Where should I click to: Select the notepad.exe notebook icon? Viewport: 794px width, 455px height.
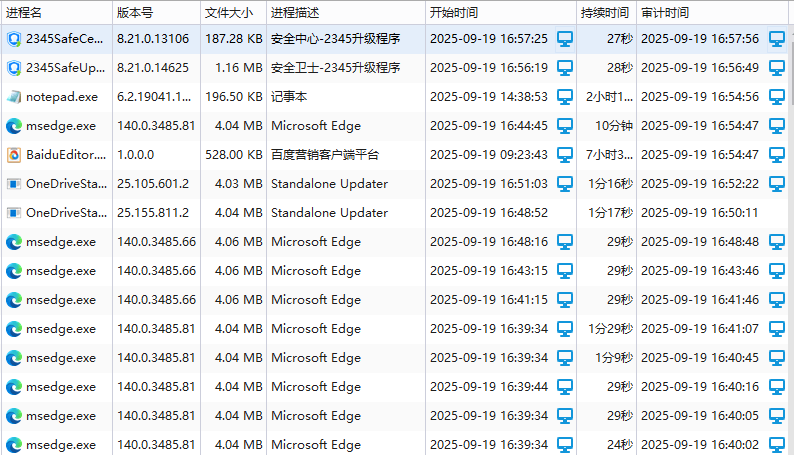(14, 97)
